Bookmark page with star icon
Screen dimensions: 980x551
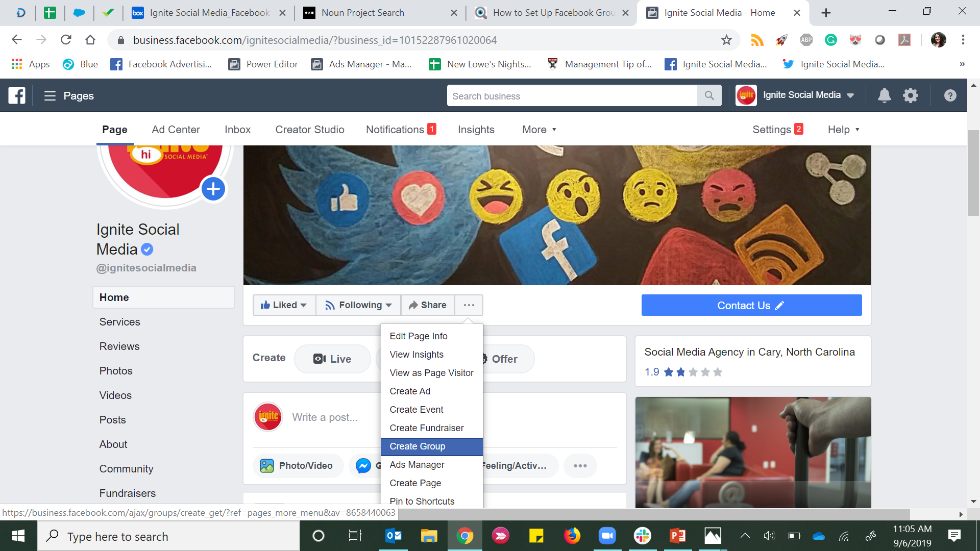tap(726, 40)
